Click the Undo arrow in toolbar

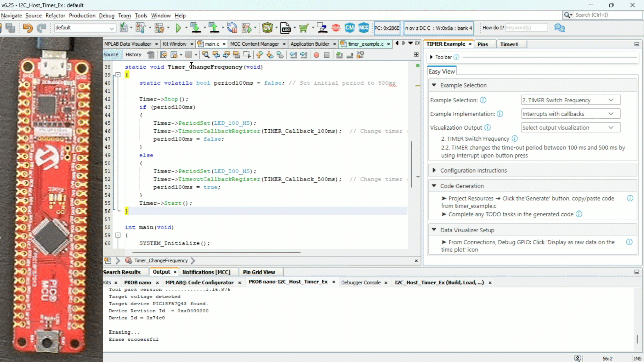point(28,28)
